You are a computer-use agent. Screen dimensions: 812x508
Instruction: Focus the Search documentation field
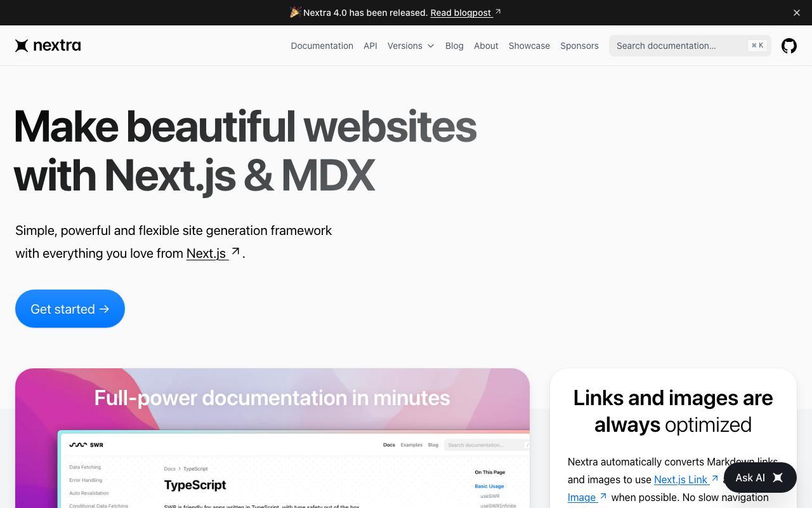coord(690,46)
